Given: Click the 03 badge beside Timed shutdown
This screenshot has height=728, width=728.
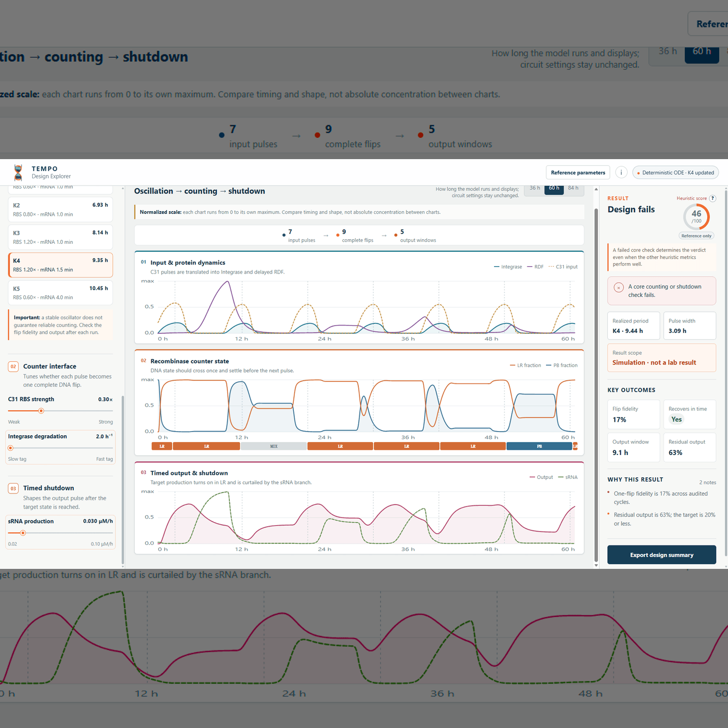Looking at the screenshot, I should (14, 488).
